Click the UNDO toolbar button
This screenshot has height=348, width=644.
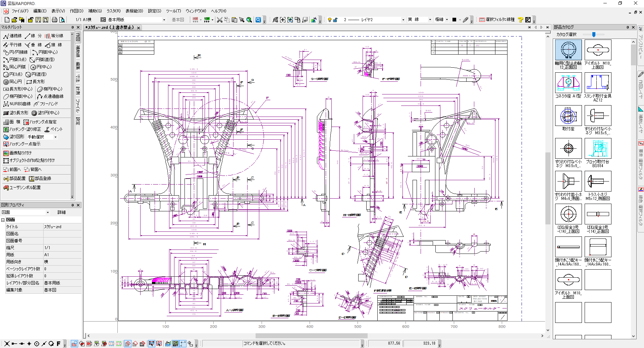point(195,20)
